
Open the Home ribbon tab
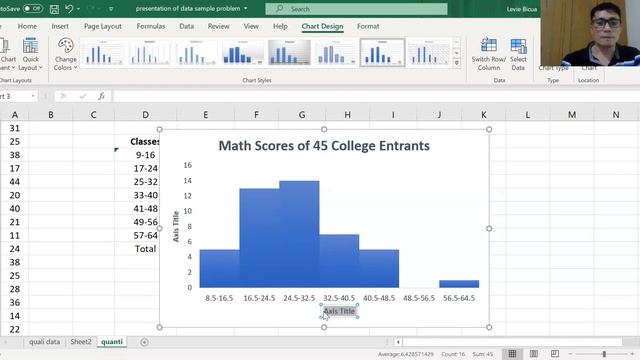(27, 26)
